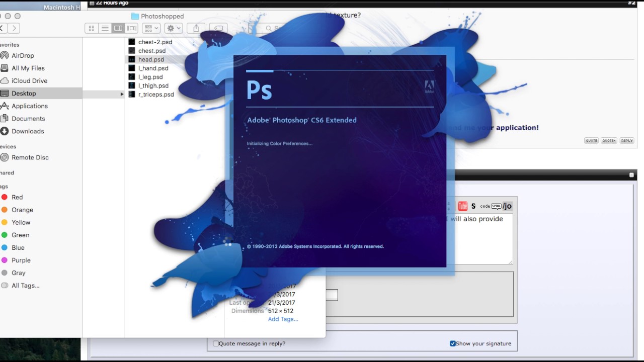Select Remote Disc in Finder sidebar

tap(30, 157)
